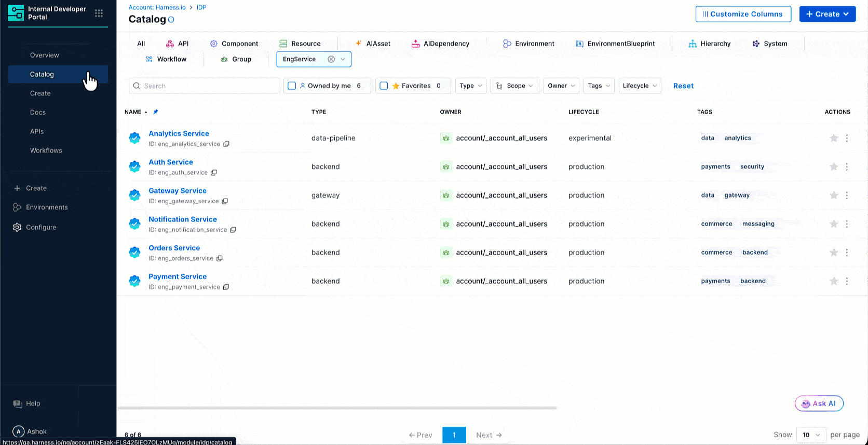This screenshot has width=868, height=445.
Task: Open the Notification Service link
Action: click(x=183, y=219)
